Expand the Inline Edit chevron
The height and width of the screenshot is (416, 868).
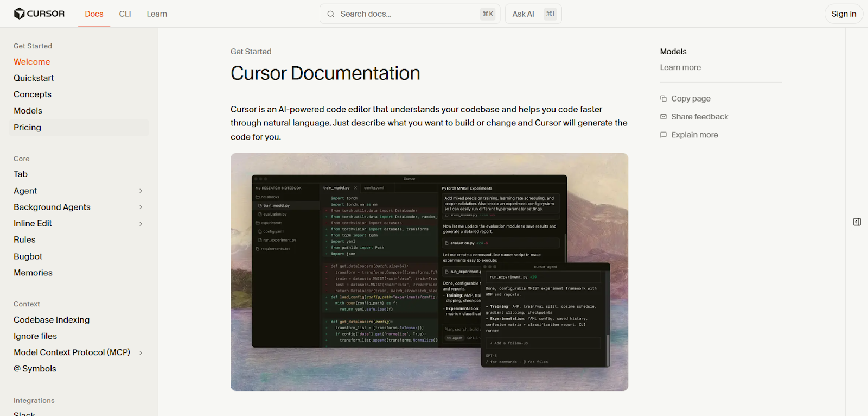(x=141, y=224)
